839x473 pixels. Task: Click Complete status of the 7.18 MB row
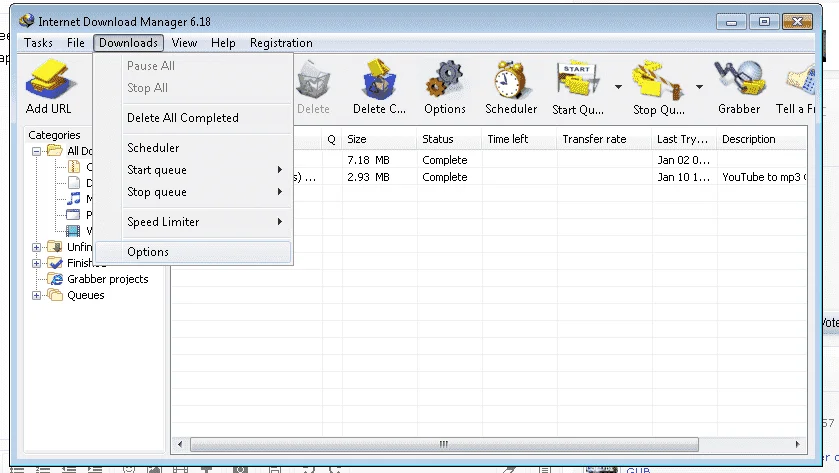tap(445, 160)
